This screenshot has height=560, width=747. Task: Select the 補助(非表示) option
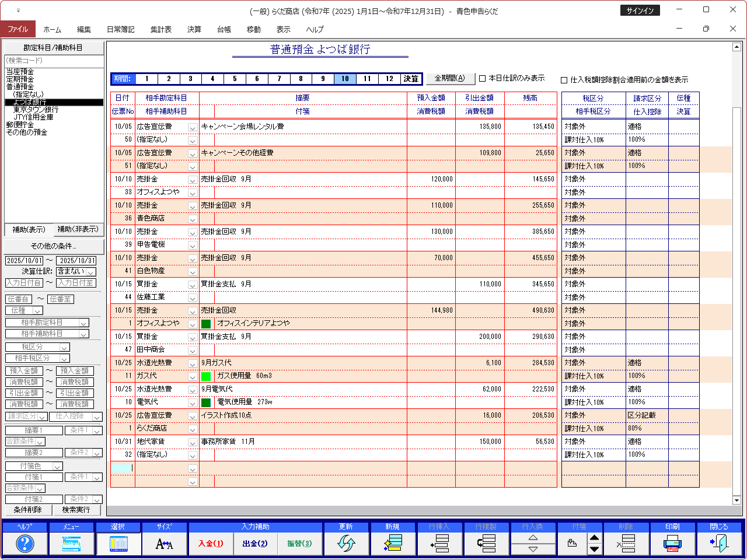[78, 229]
